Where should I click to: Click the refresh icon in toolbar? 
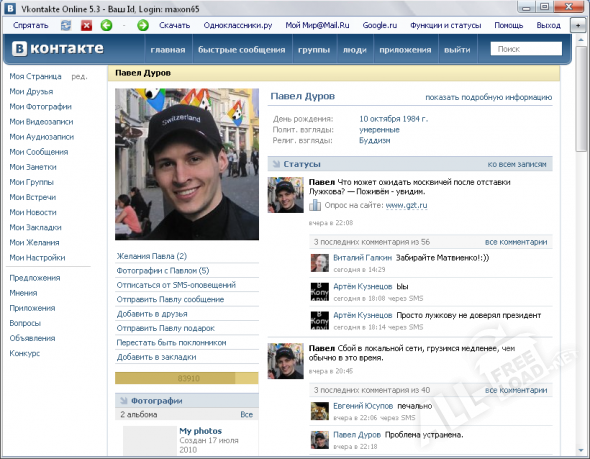(66, 26)
